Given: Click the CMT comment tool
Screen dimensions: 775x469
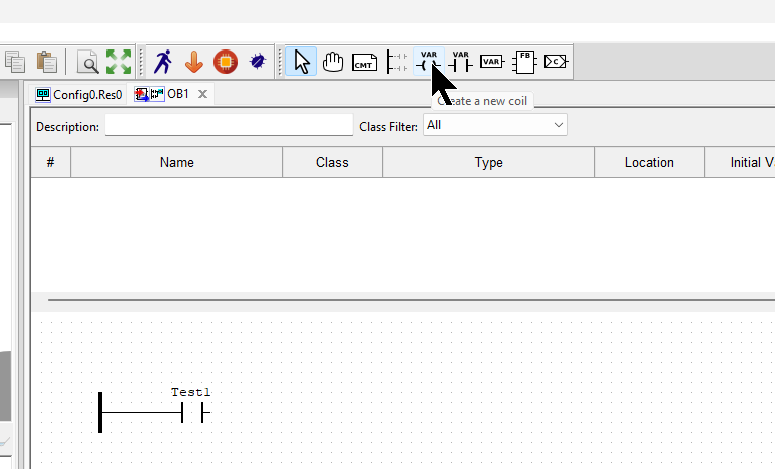Looking at the screenshot, I should coord(365,62).
